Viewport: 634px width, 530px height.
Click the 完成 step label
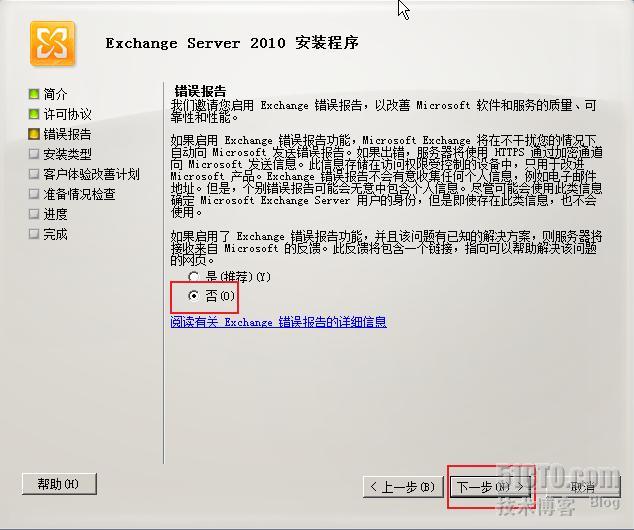point(55,234)
